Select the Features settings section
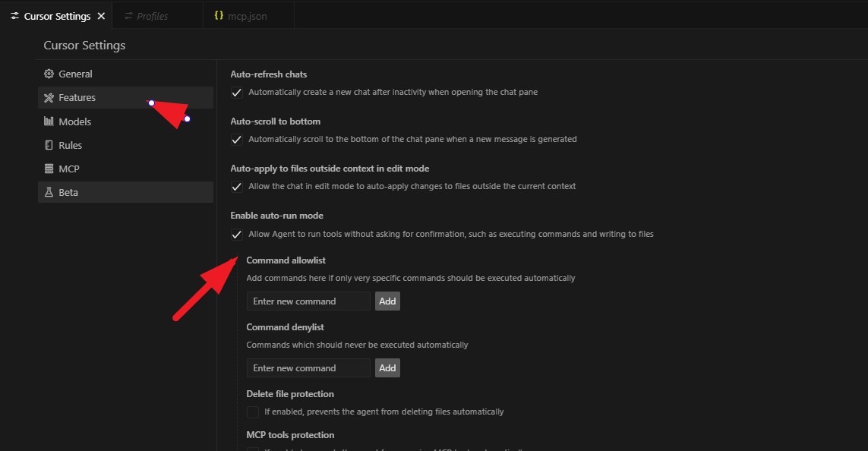The height and width of the screenshot is (451, 868). pyautogui.click(x=125, y=97)
